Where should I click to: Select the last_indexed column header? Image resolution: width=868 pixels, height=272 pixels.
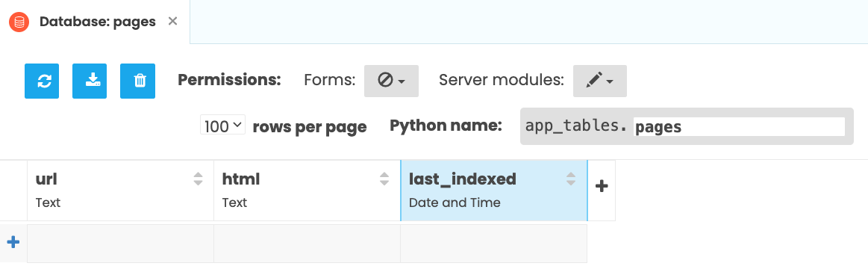coord(494,191)
